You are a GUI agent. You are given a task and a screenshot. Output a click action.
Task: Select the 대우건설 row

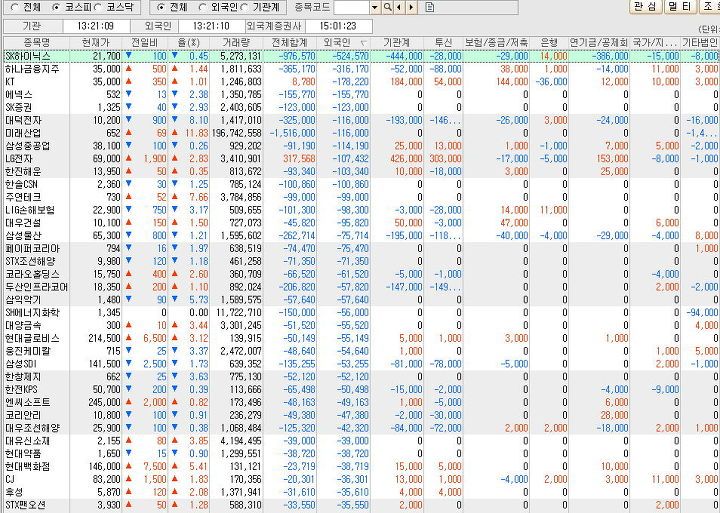(361, 223)
